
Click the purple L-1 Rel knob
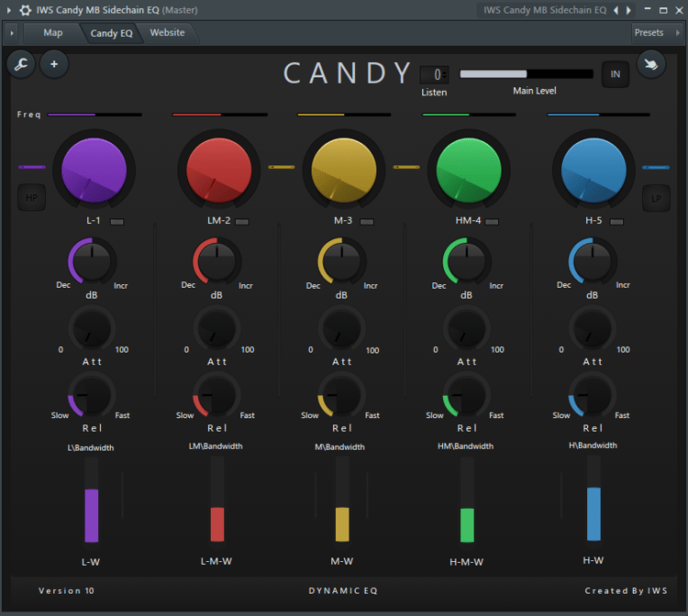tap(92, 394)
